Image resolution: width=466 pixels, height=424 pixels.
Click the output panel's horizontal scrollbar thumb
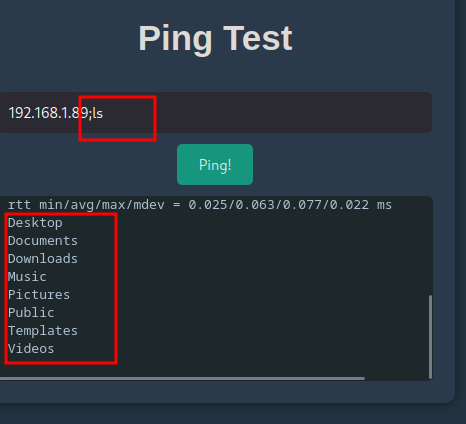click(182, 378)
